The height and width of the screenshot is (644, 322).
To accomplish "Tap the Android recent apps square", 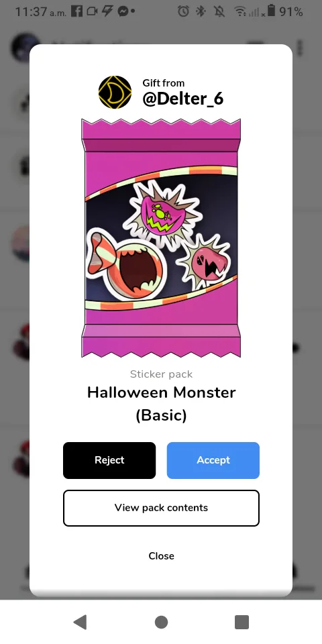I will 242,623.
